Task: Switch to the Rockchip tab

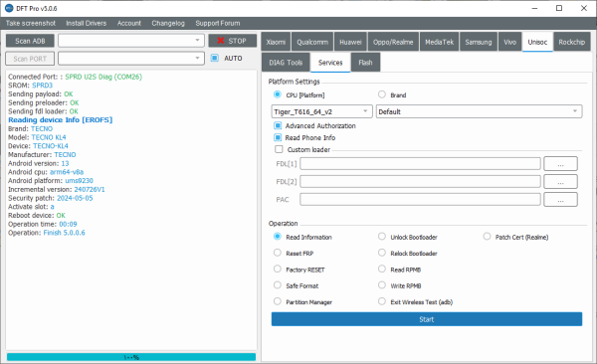Action: (571, 42)
